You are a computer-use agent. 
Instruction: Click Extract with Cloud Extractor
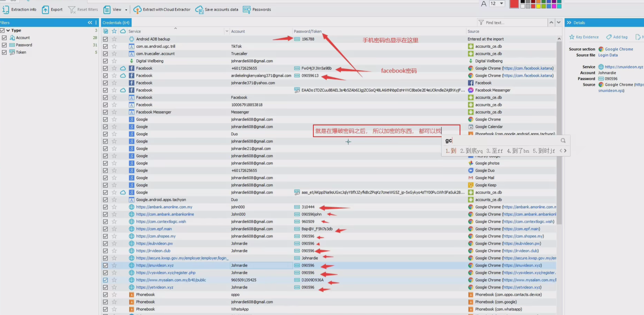coord(162,10)
